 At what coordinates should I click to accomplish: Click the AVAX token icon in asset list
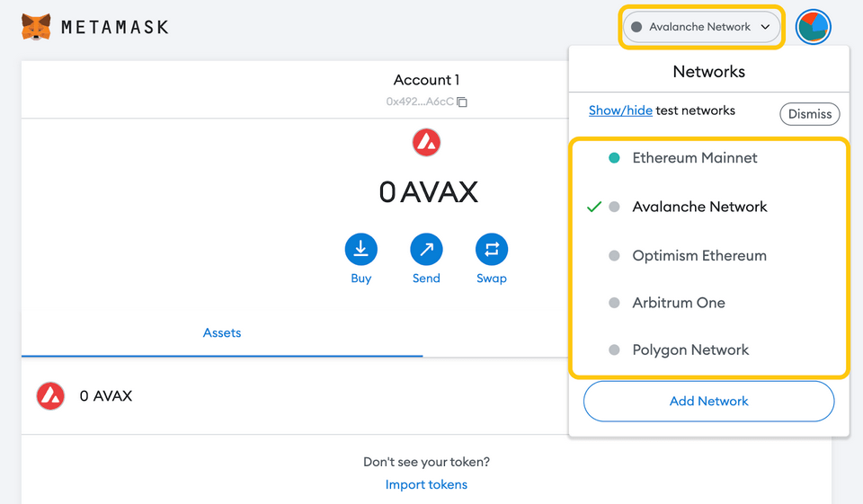click(x=50, y=396)
